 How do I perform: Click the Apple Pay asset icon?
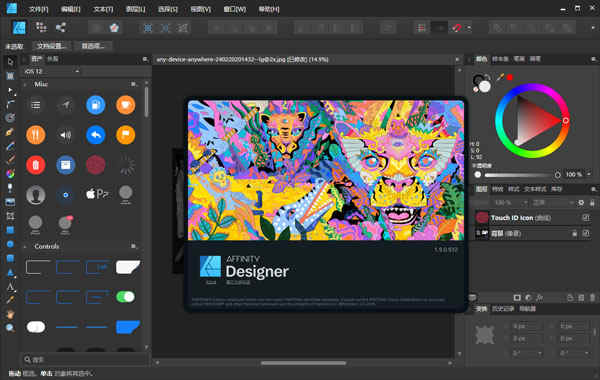[97, 194]
